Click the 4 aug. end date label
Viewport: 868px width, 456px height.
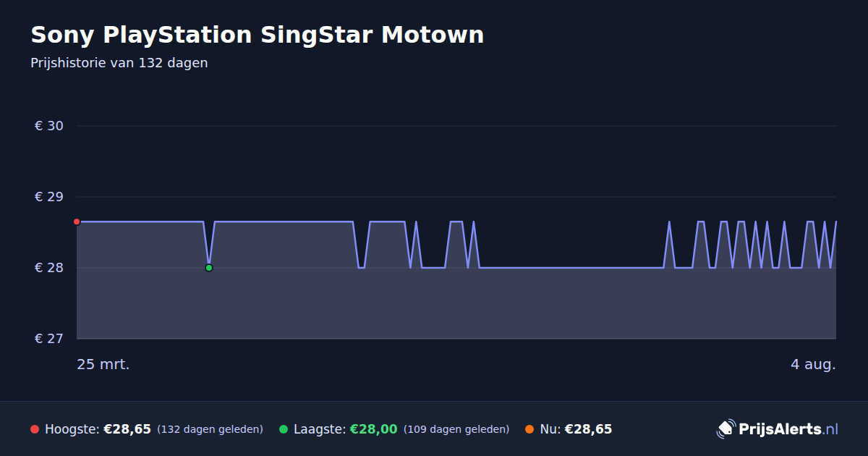813,364
